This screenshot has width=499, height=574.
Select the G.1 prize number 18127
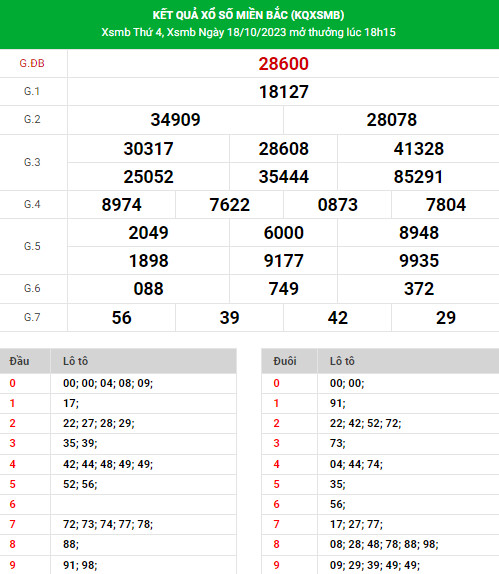(283, 92)
